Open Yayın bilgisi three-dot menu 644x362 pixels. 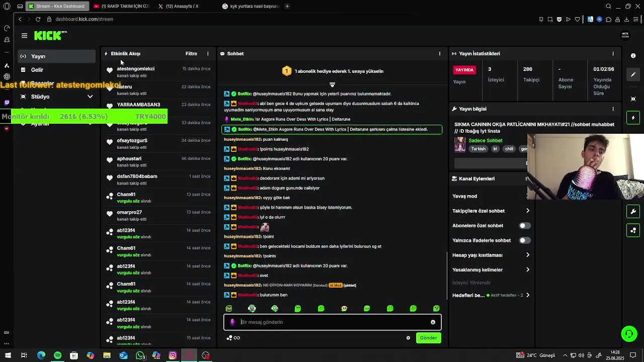(x=613, y=109)
